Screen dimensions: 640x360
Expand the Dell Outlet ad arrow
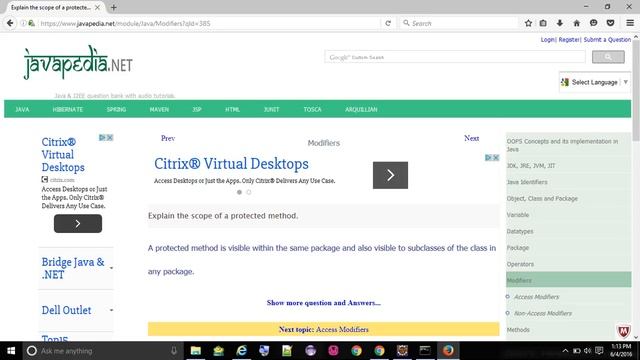[x=111, y=310]
